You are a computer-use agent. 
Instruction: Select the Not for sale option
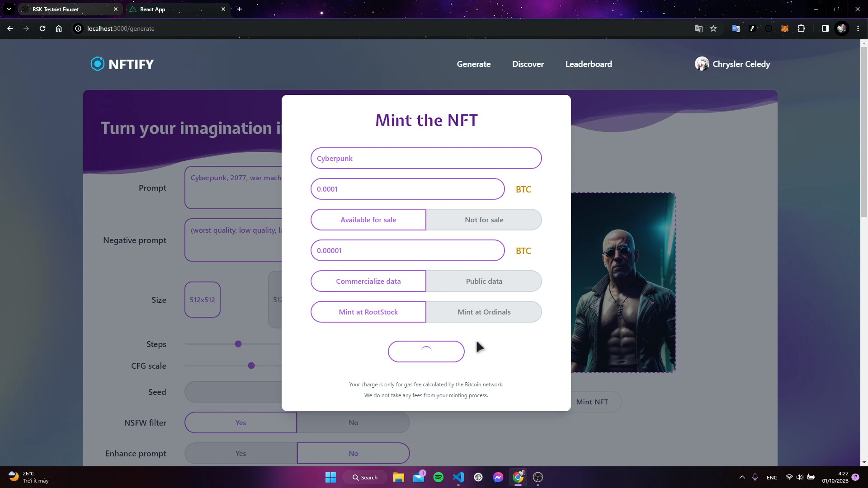coord(484,220)
